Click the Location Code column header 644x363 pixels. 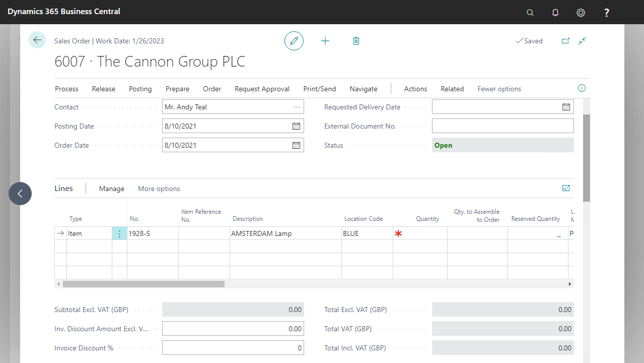[x=364, y=219]
